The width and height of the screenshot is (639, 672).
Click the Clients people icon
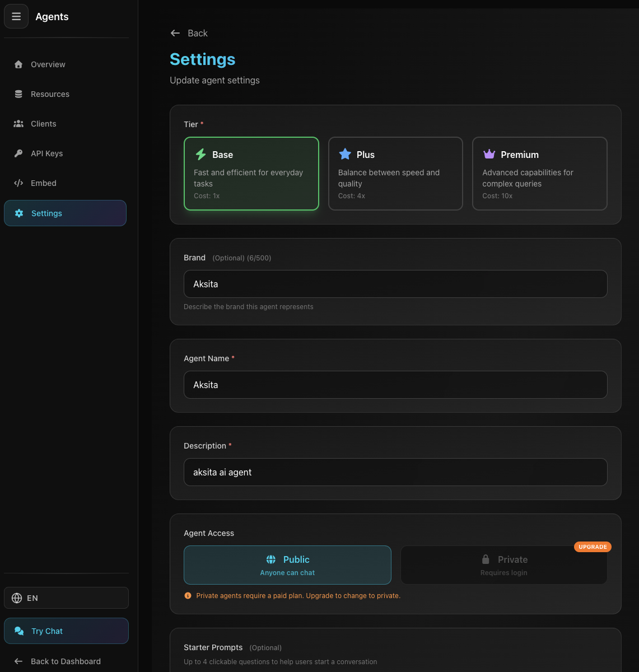tap(18, 124)
